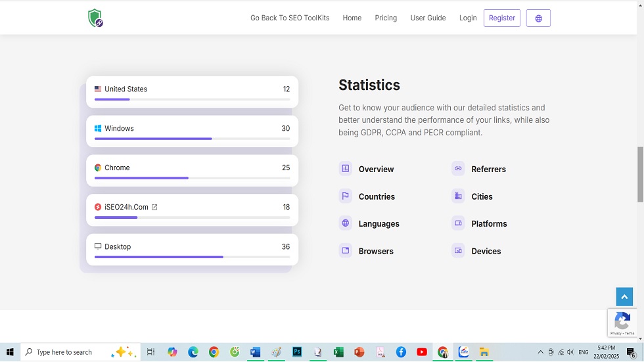This screenshot has height=362, width=644.
Task: Open the User Guide menu item
Action: (428, 18)
